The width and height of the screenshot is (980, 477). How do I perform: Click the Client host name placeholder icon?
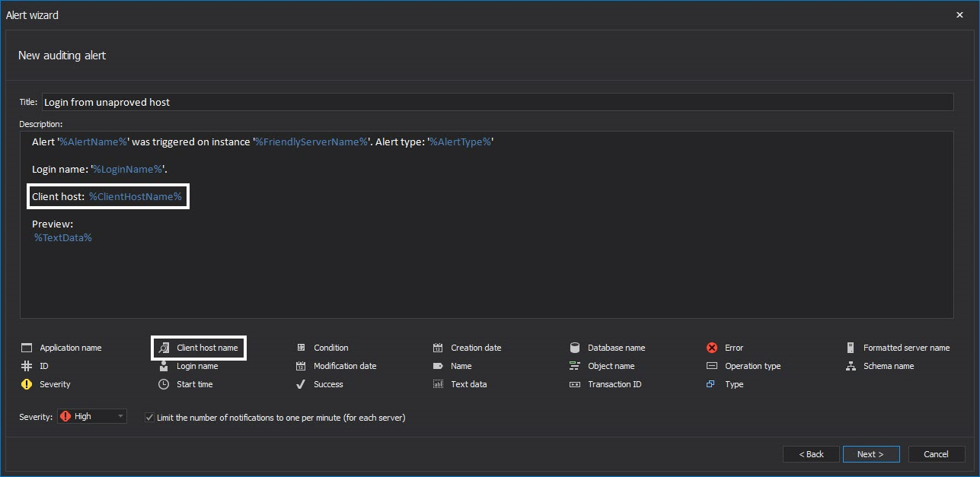click(164, 348)
